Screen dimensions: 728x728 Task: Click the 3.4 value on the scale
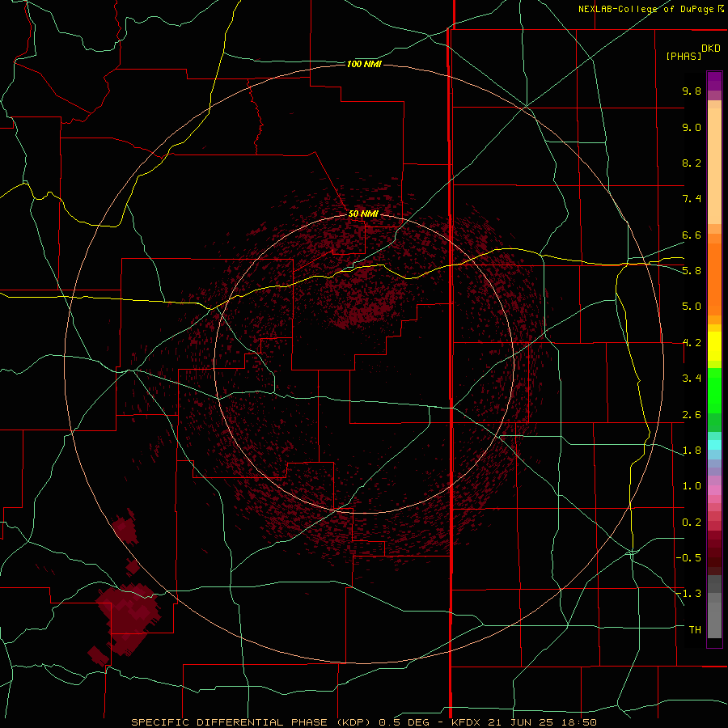692,379
